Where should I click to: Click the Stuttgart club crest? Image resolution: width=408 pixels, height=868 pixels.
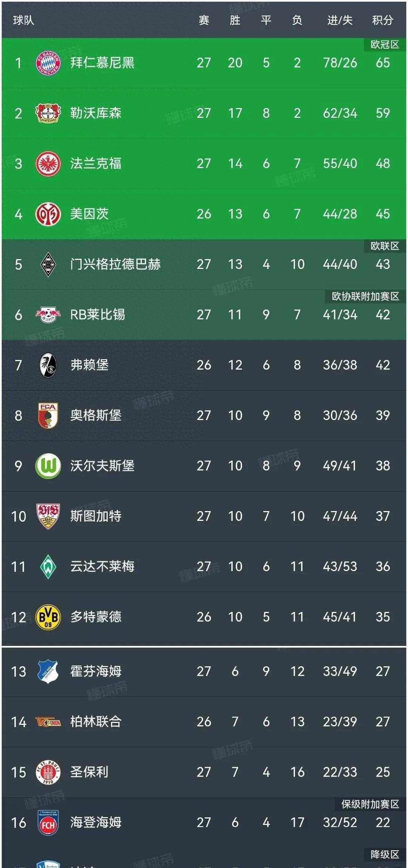pos(48,516)
